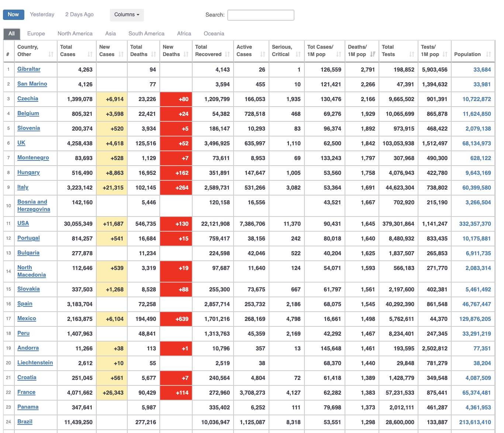Open the Portugal country link
The image size is (504, 433).
coord(28,238)
